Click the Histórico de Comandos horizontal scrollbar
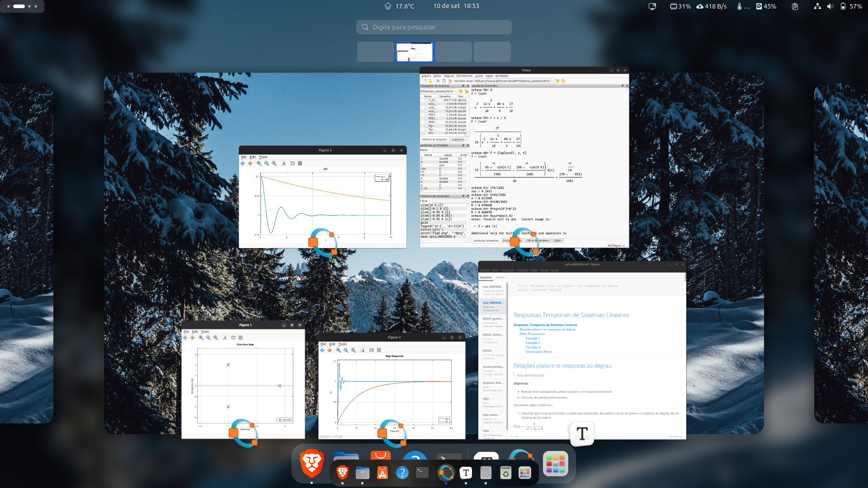The width and height of the screenshot is (868, 488). pos(443,241)
